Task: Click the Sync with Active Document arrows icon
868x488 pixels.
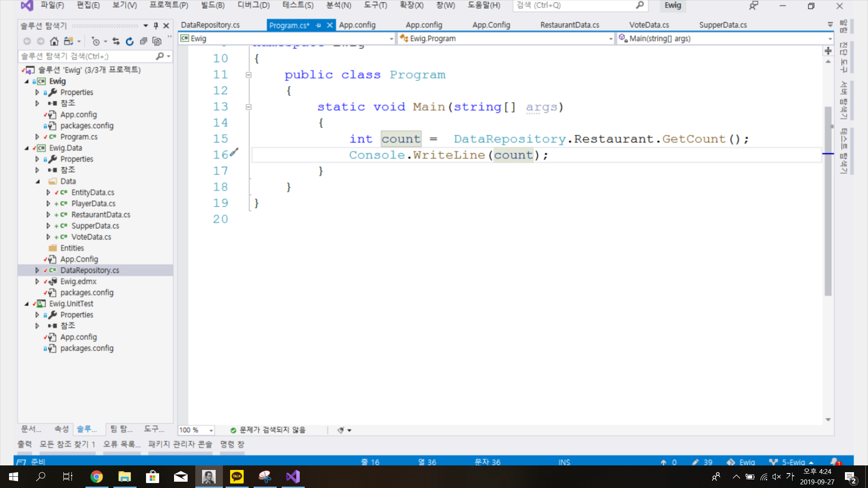Action: [116, 42]
